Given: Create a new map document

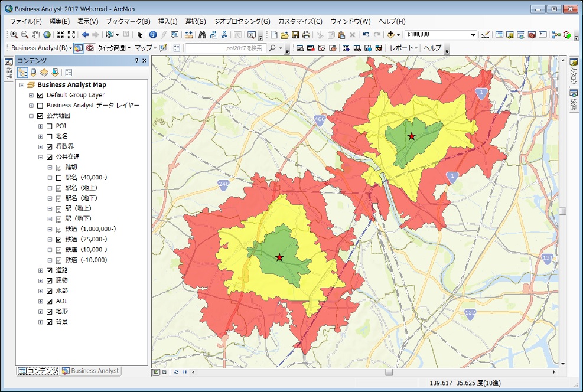Looking at the screenshot, I should tap(273, 35).
